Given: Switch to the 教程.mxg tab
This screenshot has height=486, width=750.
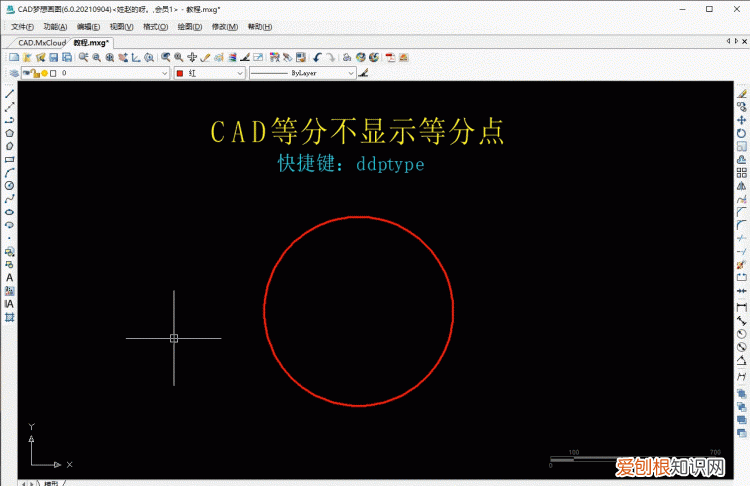Looking at the screenshot, I should click(91, 43).
